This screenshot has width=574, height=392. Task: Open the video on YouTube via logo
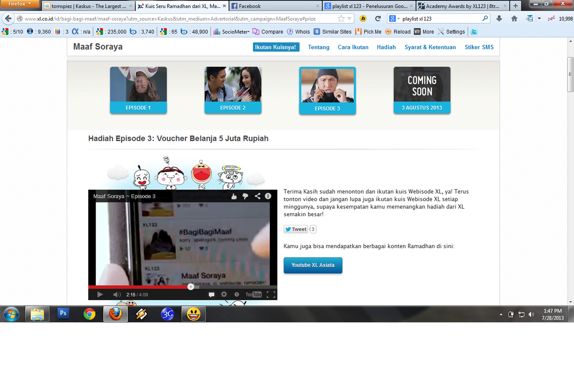(254, 294)
